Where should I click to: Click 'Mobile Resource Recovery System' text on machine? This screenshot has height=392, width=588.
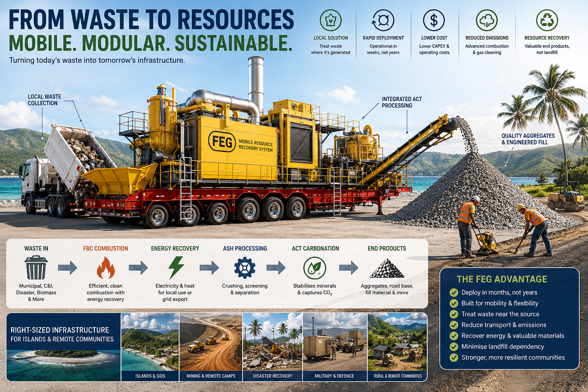tap(256, 145)
